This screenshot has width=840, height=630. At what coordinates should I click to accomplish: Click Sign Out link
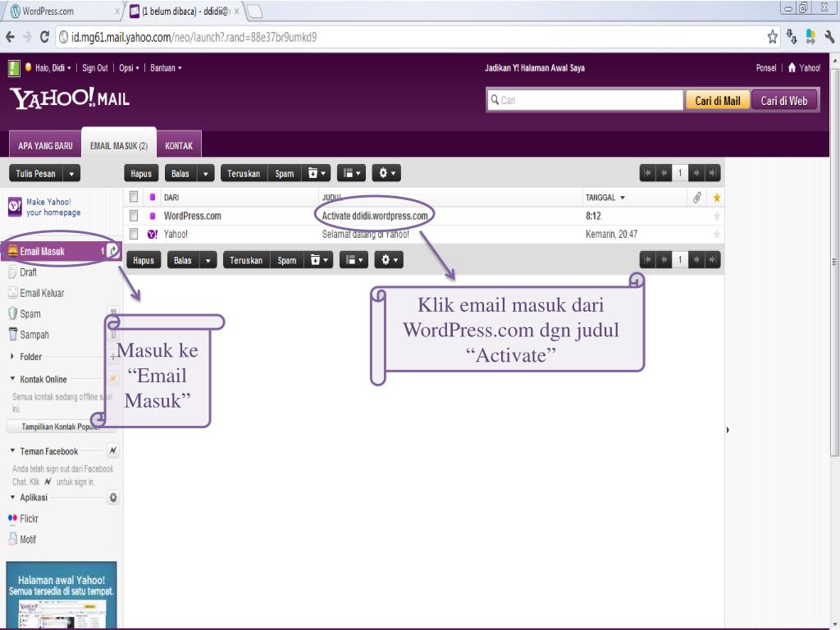coord(95,68)
